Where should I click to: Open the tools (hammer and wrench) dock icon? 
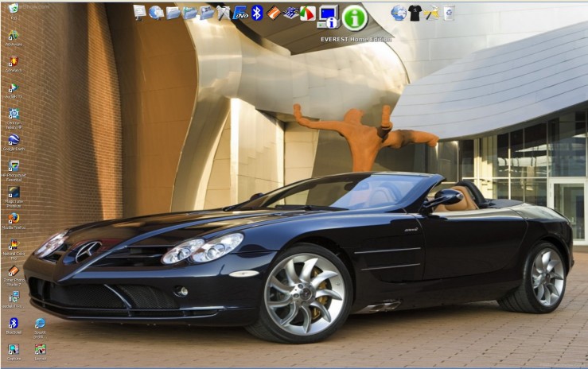coord(432,13)
